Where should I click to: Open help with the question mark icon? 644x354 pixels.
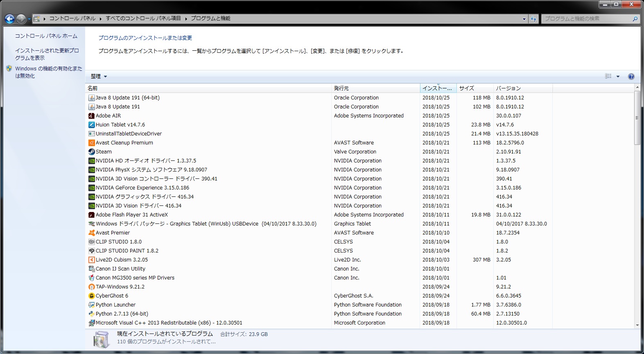click(631, 77)
